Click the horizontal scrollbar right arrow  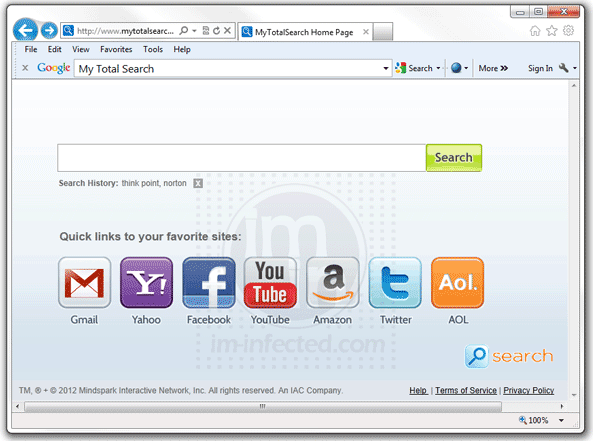[562, 406]
